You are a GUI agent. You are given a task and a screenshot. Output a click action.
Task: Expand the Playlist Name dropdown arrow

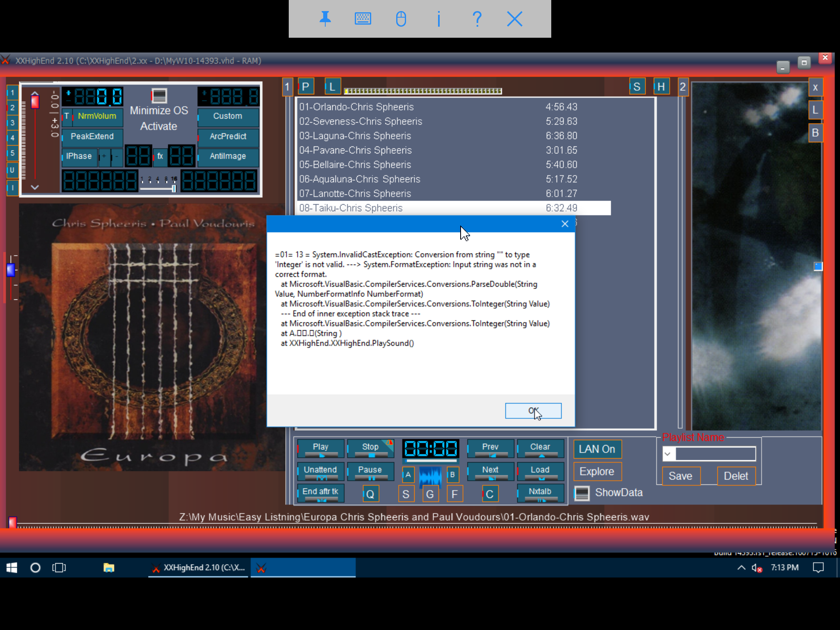click(668, 454)
